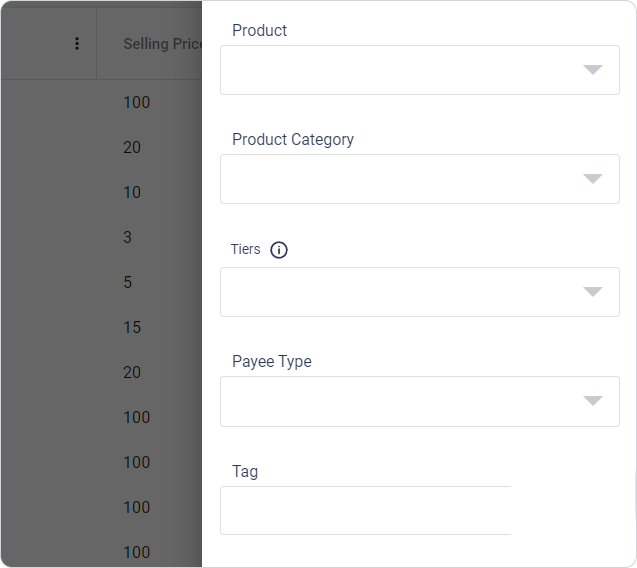Expand the Tiers dropdown arrow

click(x=592, y=292)
